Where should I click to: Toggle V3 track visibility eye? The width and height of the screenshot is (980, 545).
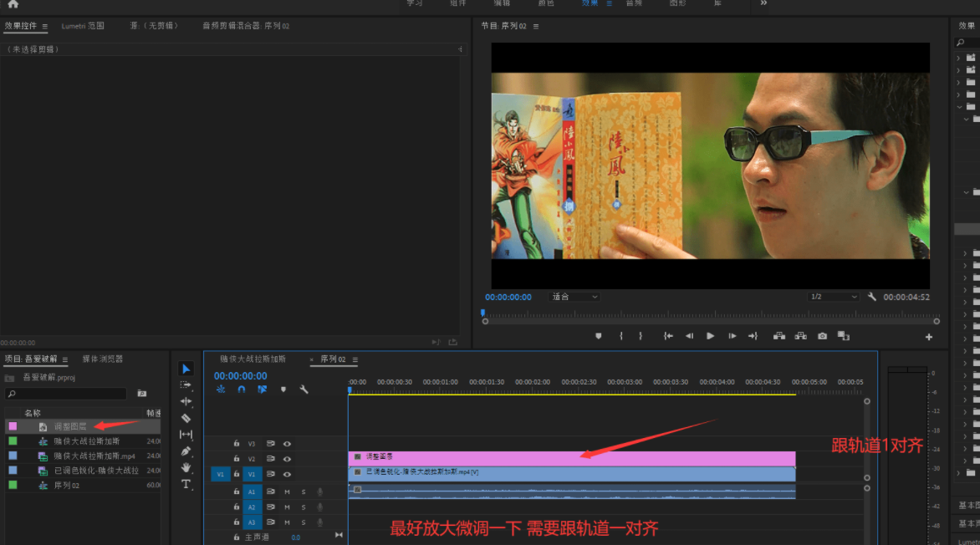(x=287, y=444)
